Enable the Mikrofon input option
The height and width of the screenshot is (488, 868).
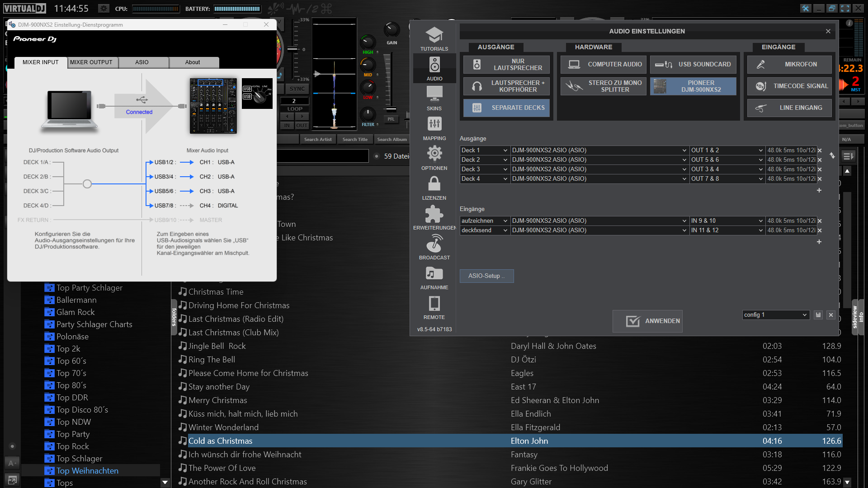pos(789,65)
